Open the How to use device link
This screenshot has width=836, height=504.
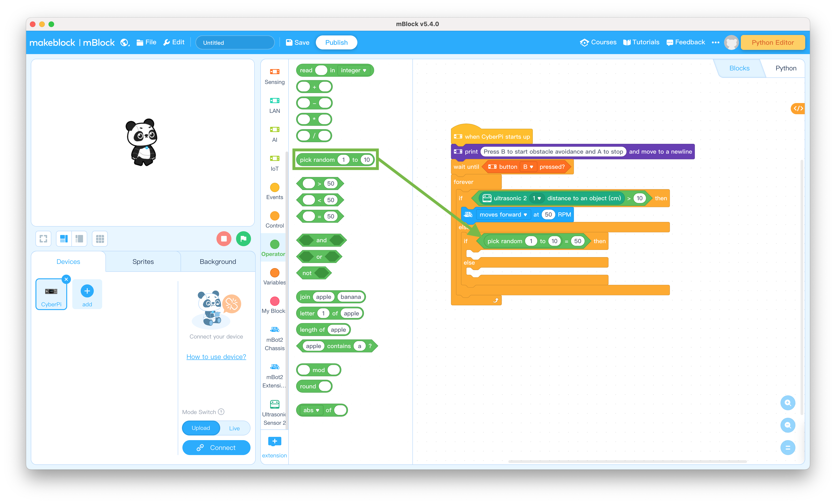[x=216, y=357]
